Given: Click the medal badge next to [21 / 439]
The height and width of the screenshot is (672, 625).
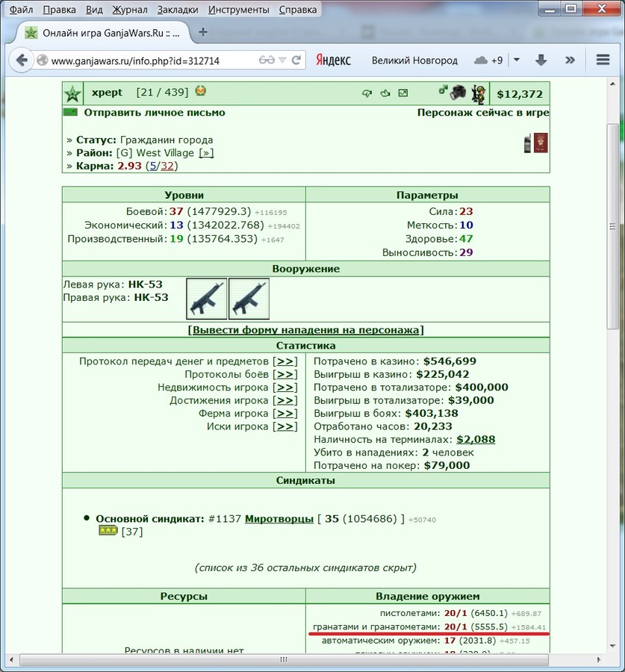Looking at the screenshot, I should click(x=200, y=91).
